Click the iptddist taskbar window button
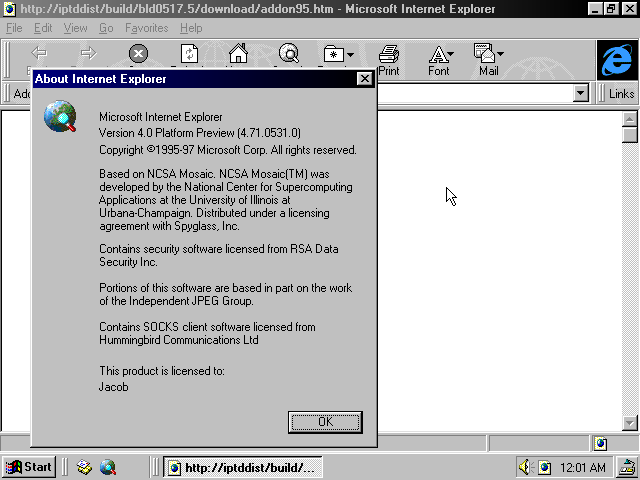Viewport: 640px width, 480px height. (x=242, y=467)
